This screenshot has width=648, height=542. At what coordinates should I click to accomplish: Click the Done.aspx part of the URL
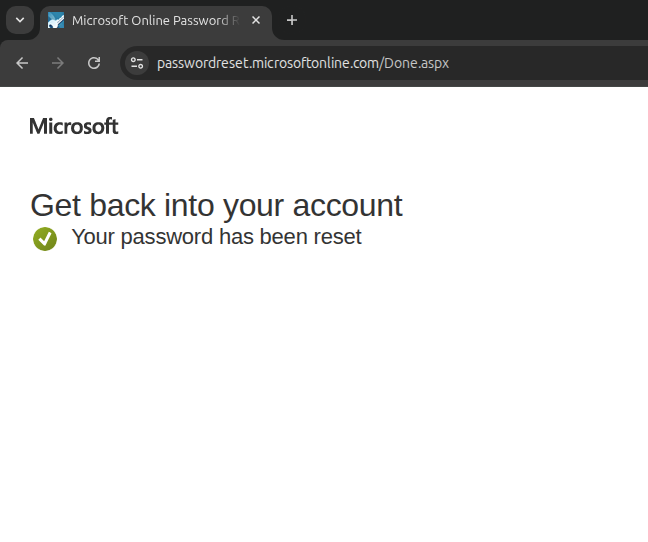pos(415,63)
